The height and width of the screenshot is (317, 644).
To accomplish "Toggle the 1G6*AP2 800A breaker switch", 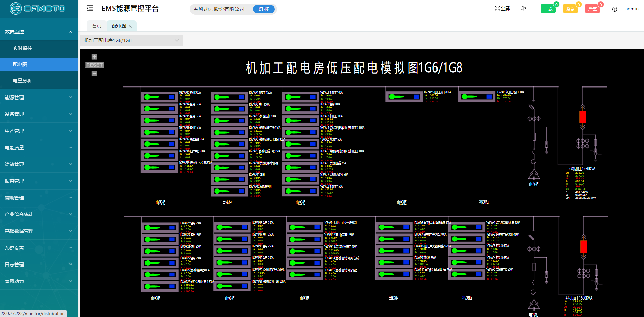I will (404, 97).
